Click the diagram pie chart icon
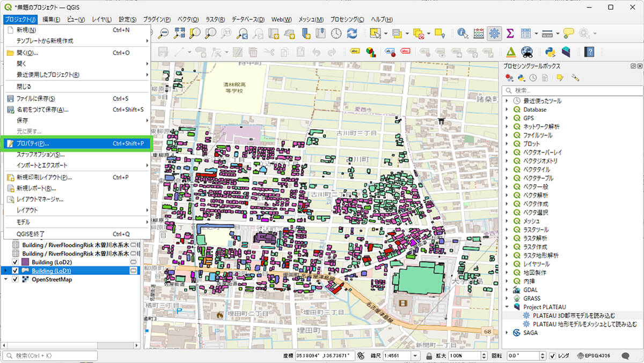The height and width of the screenshot is (363, 644). click(x=370, y=52)
